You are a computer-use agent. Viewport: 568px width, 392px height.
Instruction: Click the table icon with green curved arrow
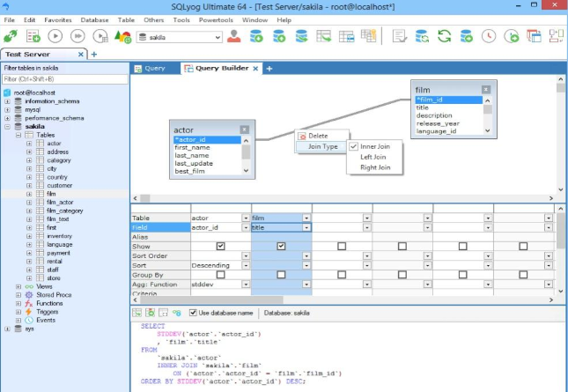(x=323, y=36)
